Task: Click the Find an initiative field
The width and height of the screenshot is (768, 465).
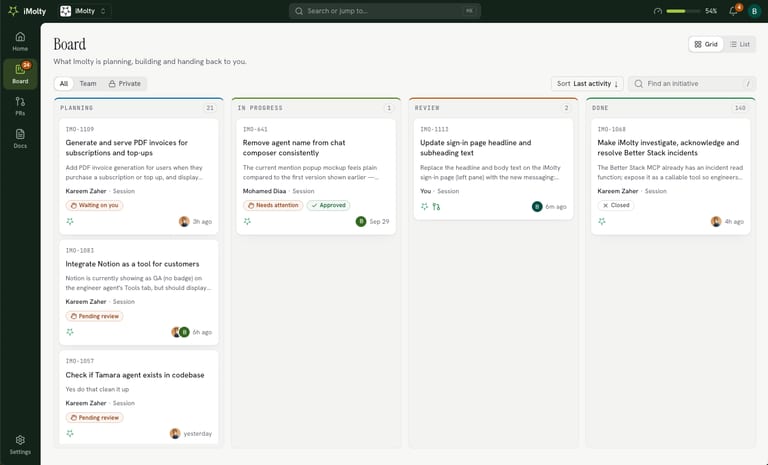Action: (x=692, y=84)
